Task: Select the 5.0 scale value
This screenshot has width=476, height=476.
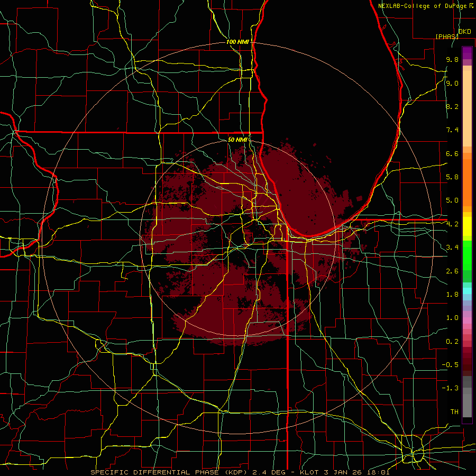Action: (452, 200)
